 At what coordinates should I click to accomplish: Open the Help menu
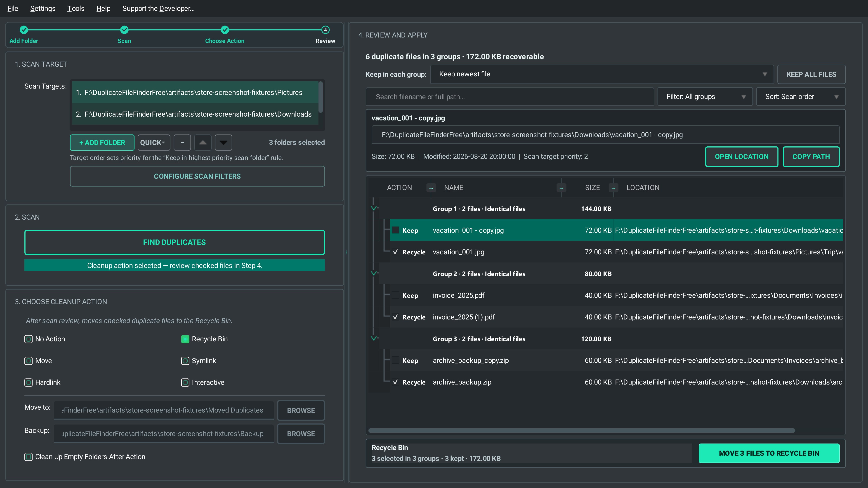[x=104, y=8]
